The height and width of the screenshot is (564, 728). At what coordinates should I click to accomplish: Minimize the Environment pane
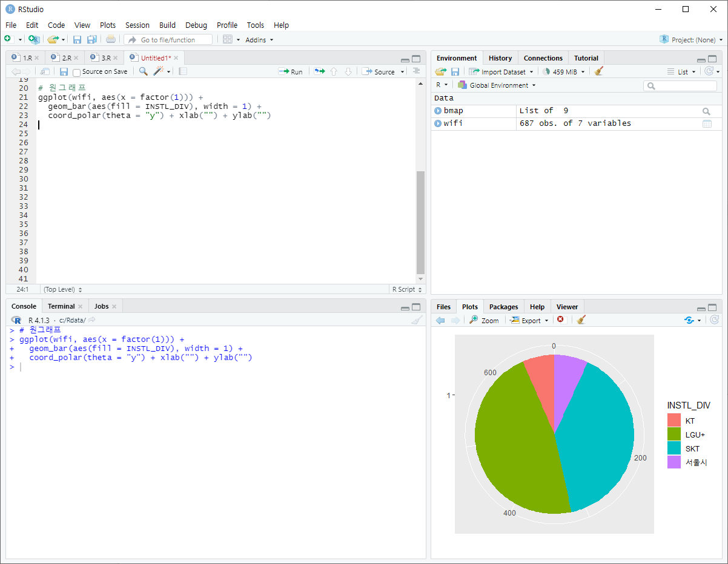(701, 59)
